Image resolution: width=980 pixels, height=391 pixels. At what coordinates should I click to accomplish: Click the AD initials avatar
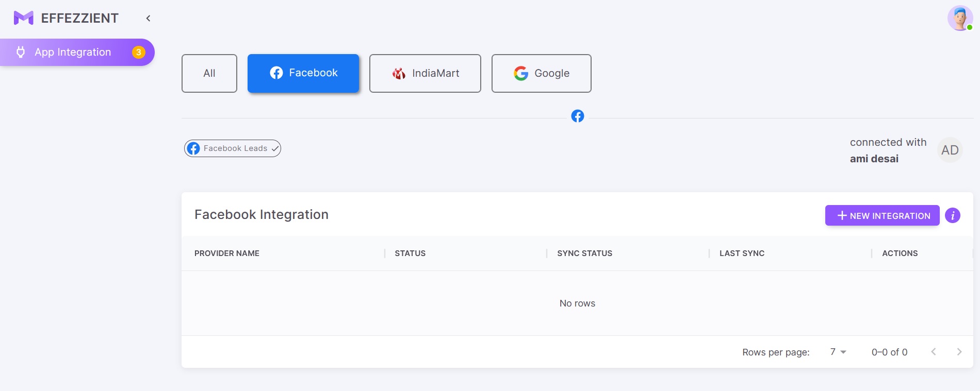click(x=950, y=150)
